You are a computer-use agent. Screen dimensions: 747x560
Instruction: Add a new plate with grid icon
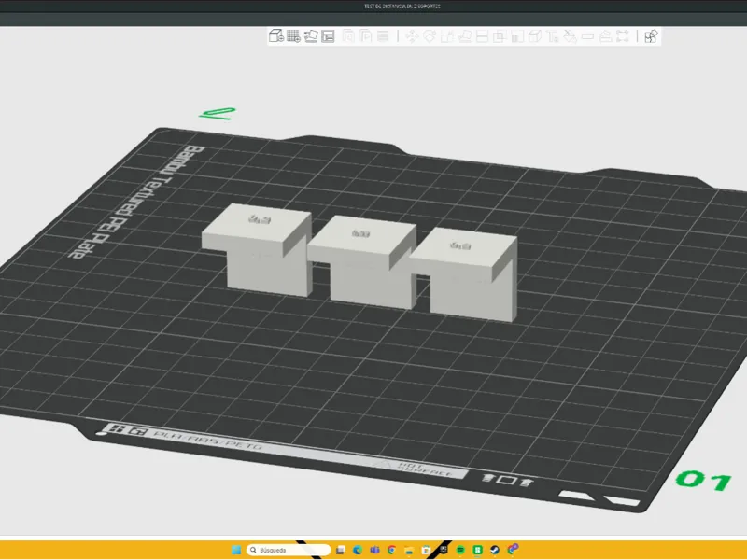point(293,35)
